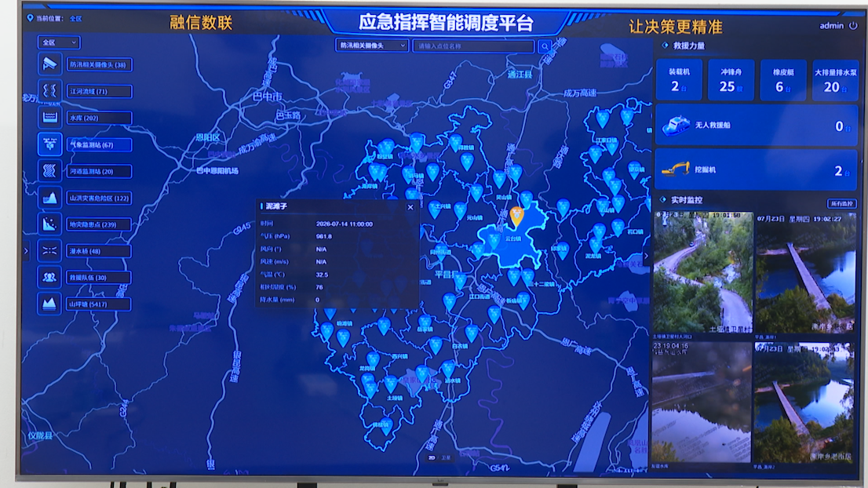Image resolution: width=868 pixels, height=488 pixels.
Task: Click the unmanned rescue boat icon
Action: pyautogui.click(x=676, y=126)
